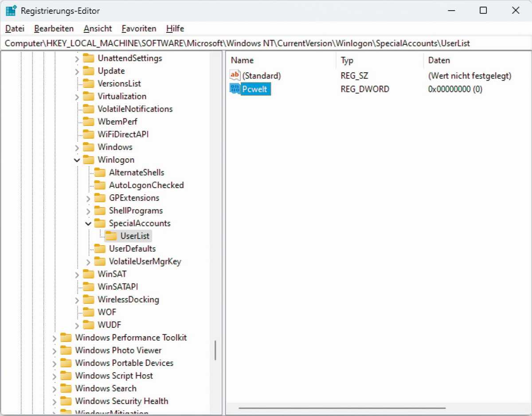Click the Pcwelt DWORD value icon
The width and height of the screenshot is (532, 416).
point(235,89)
